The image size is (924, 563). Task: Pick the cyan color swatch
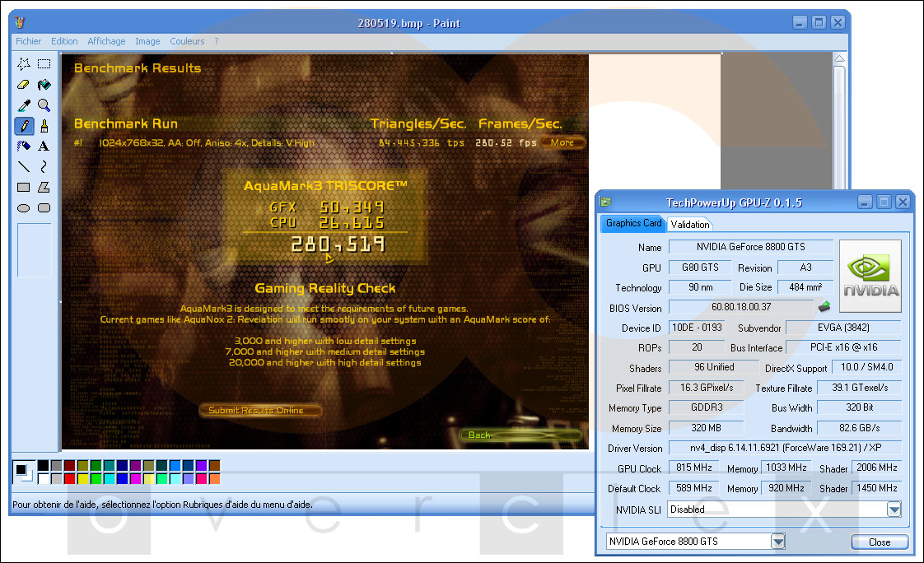[109, 479]
